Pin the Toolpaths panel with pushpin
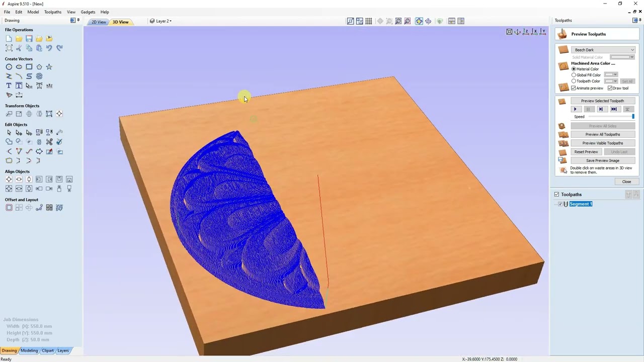The image size is (644, 362). (640, 21)
